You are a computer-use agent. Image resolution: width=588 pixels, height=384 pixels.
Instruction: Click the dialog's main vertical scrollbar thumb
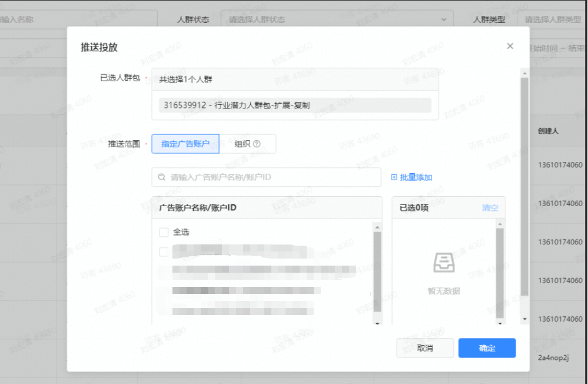[524, 187]
